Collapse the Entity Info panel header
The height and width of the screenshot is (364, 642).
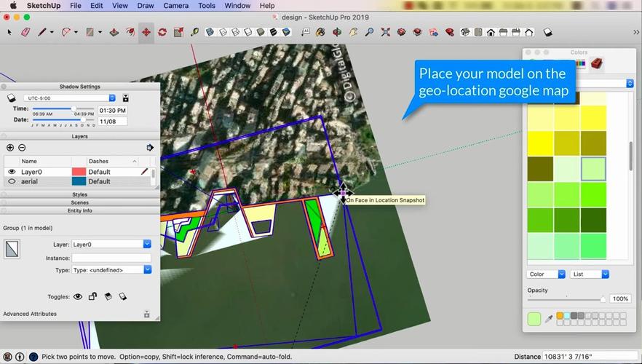[x=80, y=210]
